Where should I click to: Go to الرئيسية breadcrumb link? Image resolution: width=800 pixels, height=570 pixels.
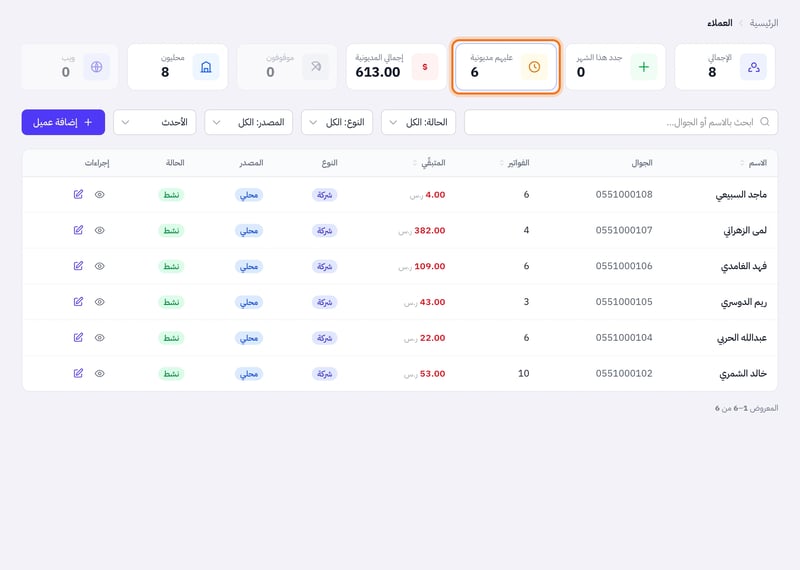(x=764, y=23)
